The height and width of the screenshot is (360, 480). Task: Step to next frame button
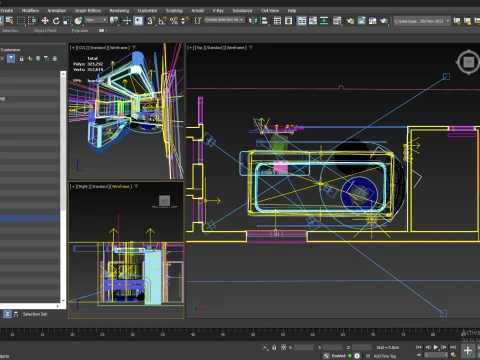tap(444, 347)
